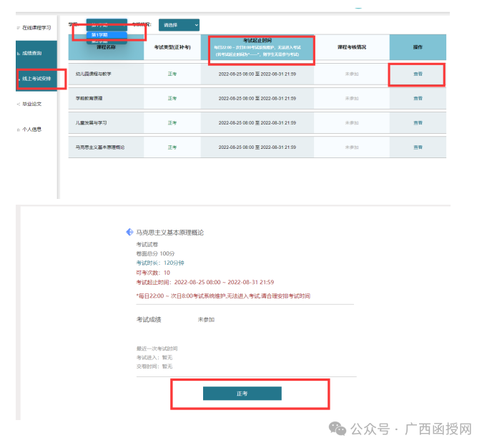Open 成绩查询 in the sidebar
This screenshot has height=448, width=487.
[x=31, y=53]
